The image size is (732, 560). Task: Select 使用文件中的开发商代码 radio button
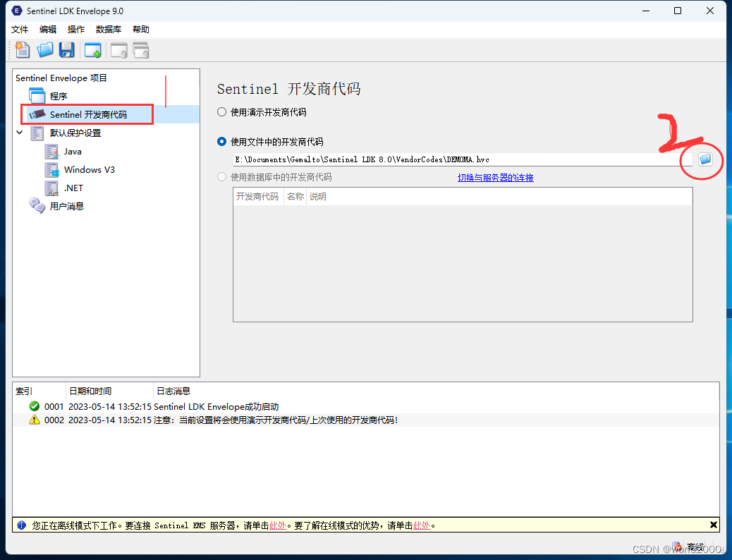[x=221, y=142]
